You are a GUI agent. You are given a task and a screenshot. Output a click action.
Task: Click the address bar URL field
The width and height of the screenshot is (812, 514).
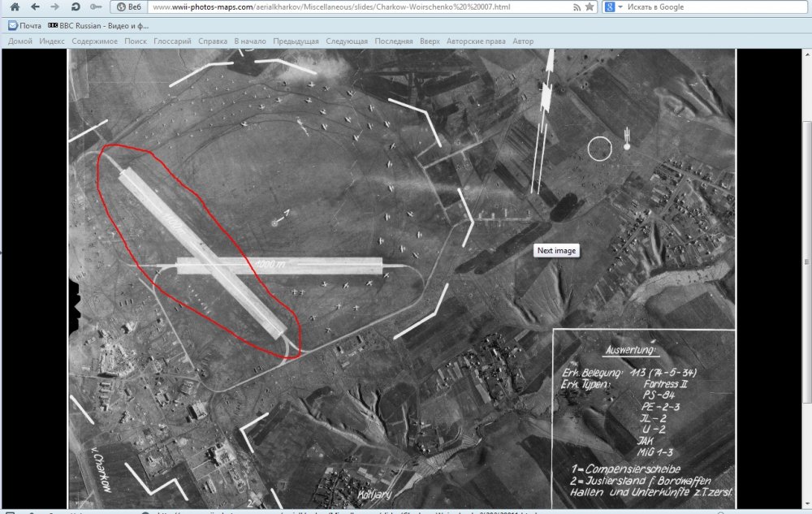point(360,6)
